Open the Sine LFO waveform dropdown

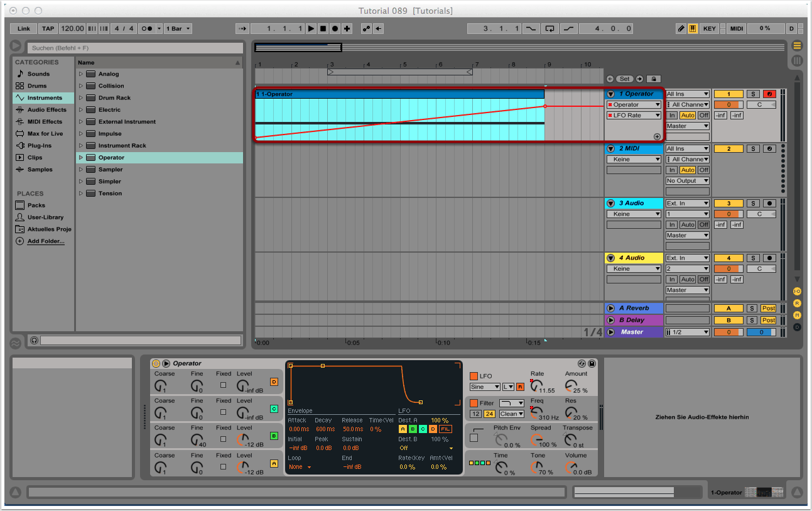click(x=485, y=387)
